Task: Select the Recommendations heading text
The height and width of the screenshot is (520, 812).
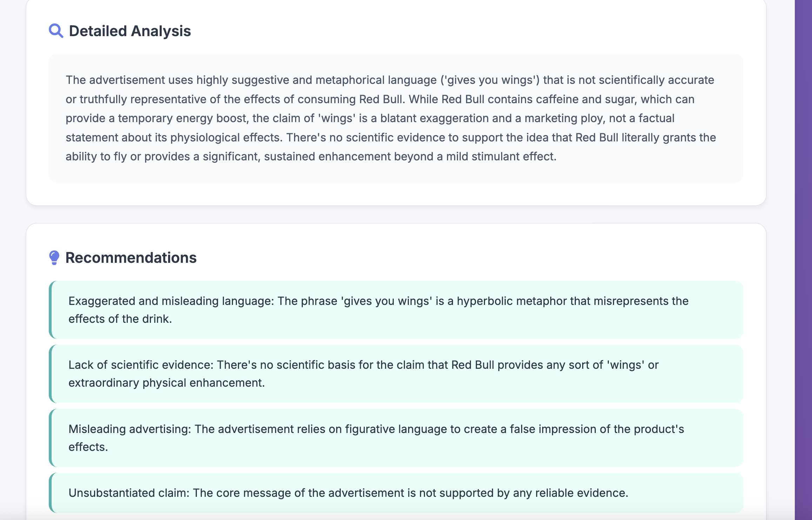Action: pos(131,258)
